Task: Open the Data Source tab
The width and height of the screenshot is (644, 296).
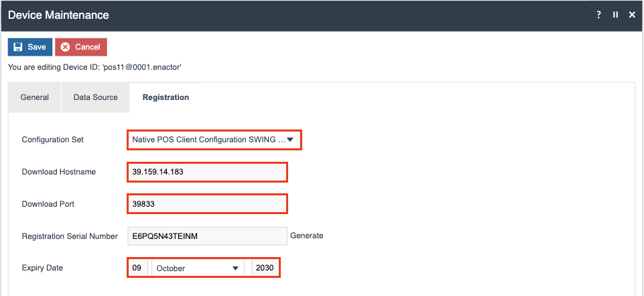Action: click(x=95, y=97)
